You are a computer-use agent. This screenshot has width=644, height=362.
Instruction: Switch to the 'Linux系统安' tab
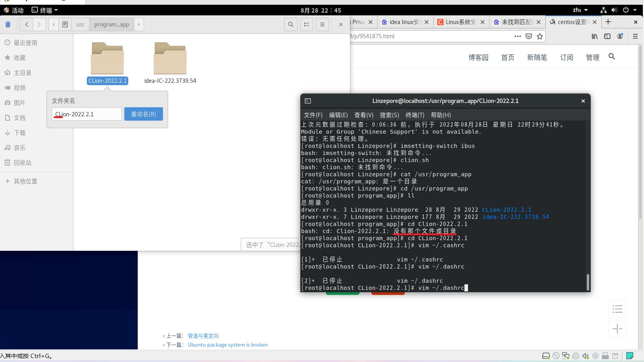[x=462, y=22]
